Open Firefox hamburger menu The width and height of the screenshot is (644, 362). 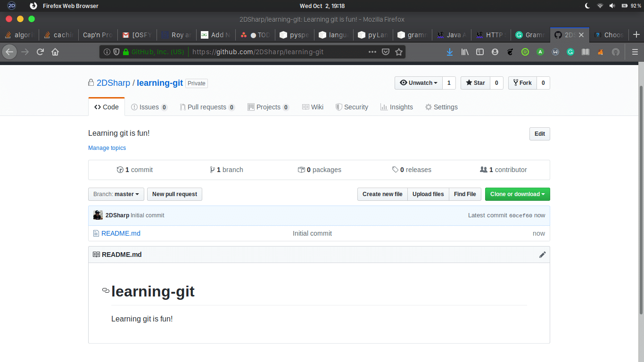click(635, 52)
